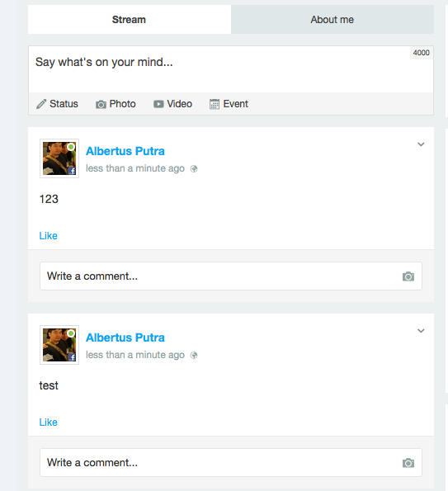This screenshot has width=448, height=491.
Task: Click privacy globe icon on '123' post
Action: (194, 169)
